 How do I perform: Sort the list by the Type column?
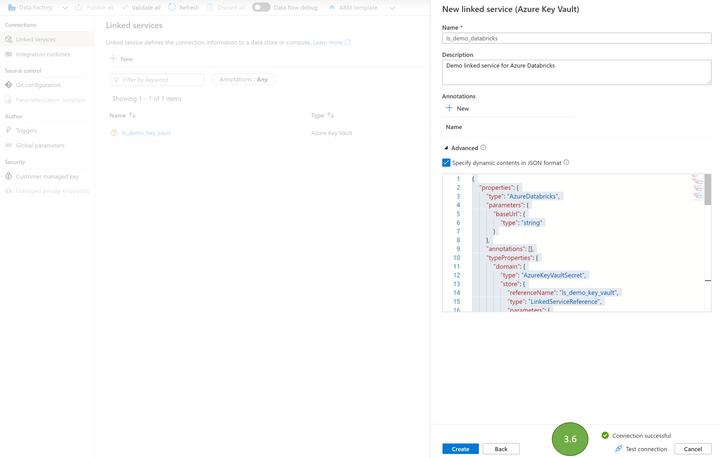point(322,115)
